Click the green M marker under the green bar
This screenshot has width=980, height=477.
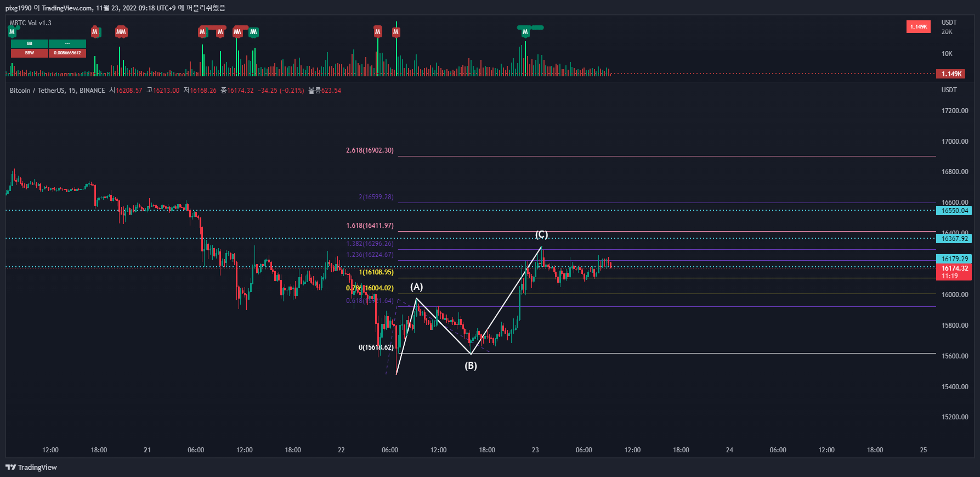pos(525,32)
